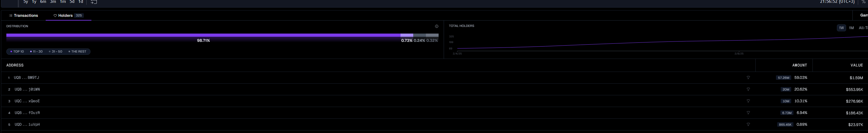
Task: Set chart range to 1m
Action: click(x=63, y=2)
